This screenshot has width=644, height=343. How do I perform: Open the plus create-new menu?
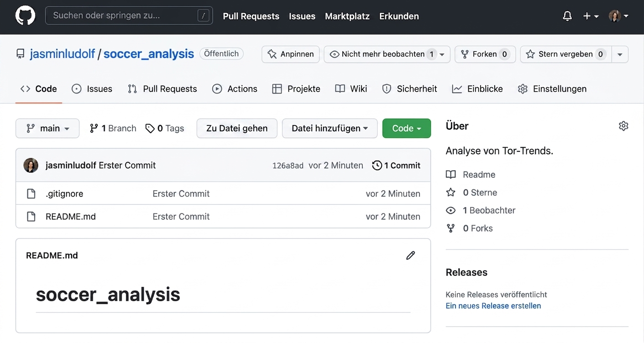point(591,16)
